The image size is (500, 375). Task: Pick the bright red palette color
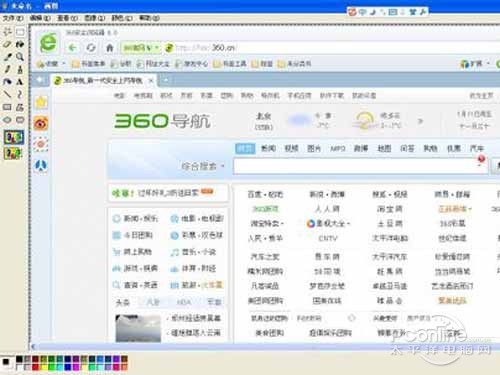(x=36, y=367)
